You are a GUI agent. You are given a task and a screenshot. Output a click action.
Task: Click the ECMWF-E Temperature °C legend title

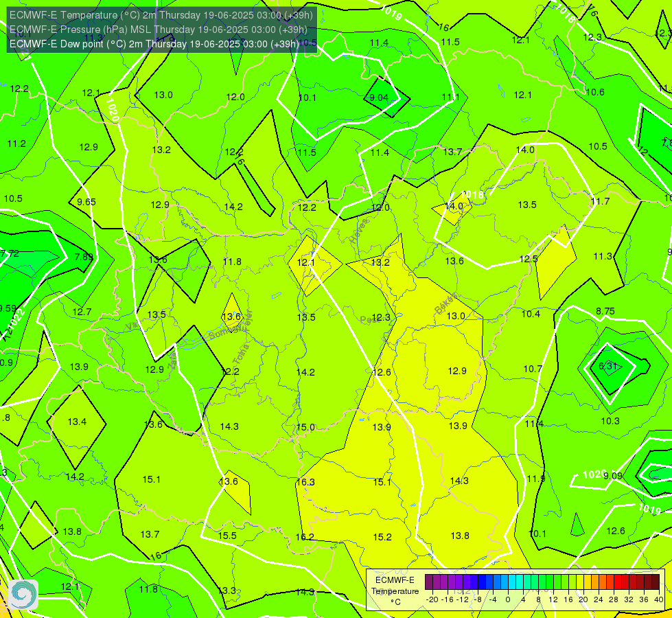point(395,591)
